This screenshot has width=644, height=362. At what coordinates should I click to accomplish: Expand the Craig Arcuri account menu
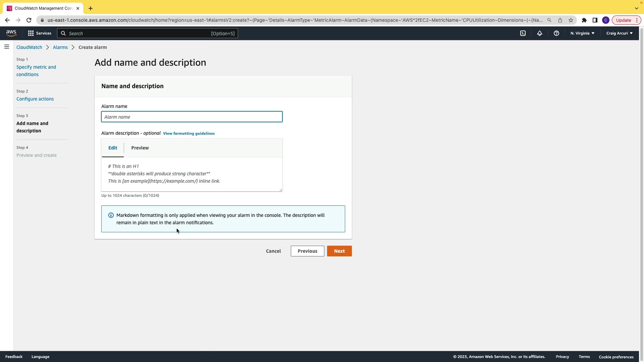[619, 33]
